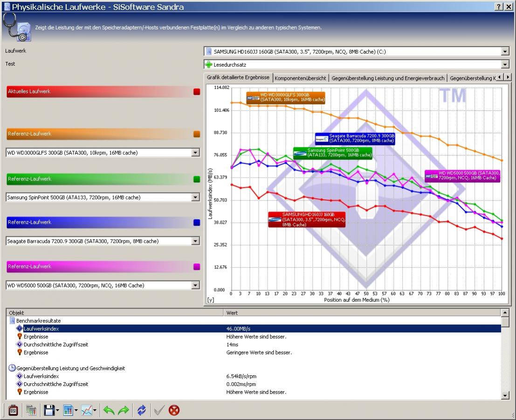Click the greyed module copy icon

coord(31,410)
